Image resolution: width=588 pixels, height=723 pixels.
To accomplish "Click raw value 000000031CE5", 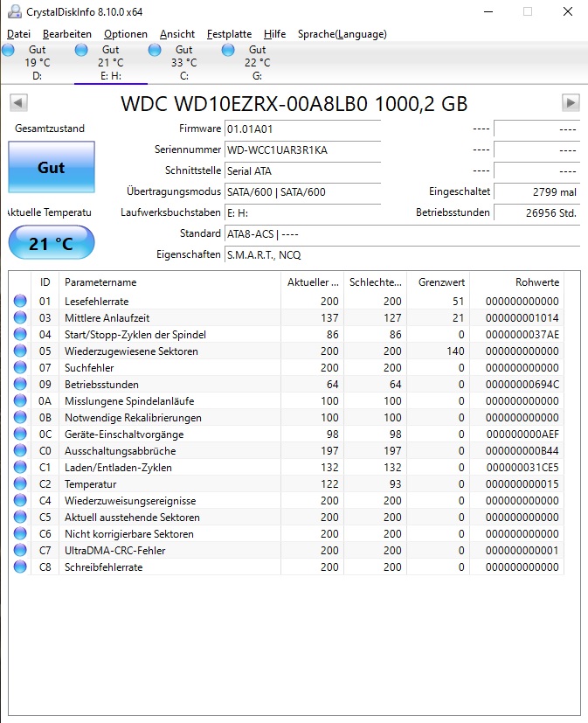I will (x=522, y=467).
